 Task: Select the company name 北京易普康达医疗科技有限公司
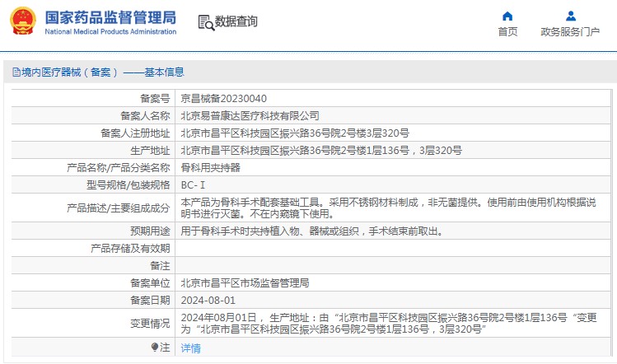(250, 115)
